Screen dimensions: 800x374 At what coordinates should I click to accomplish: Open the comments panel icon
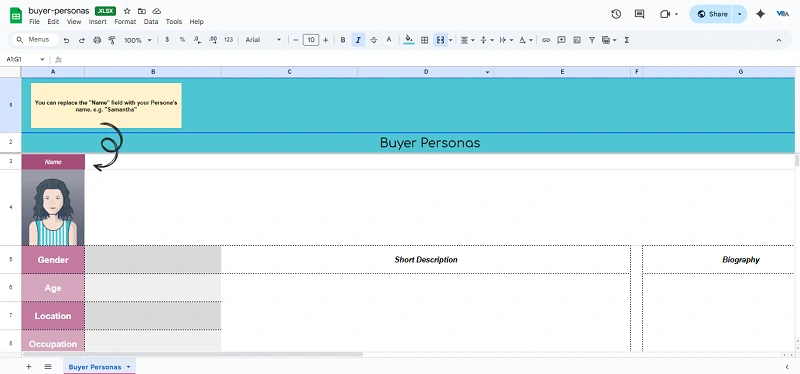639,14
